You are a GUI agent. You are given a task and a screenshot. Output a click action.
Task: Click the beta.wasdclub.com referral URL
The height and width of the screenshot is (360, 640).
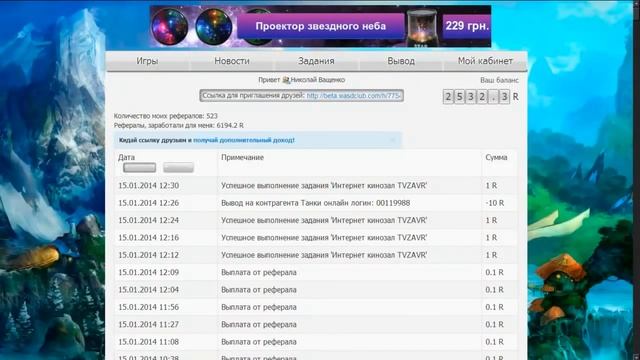point(353,96)
